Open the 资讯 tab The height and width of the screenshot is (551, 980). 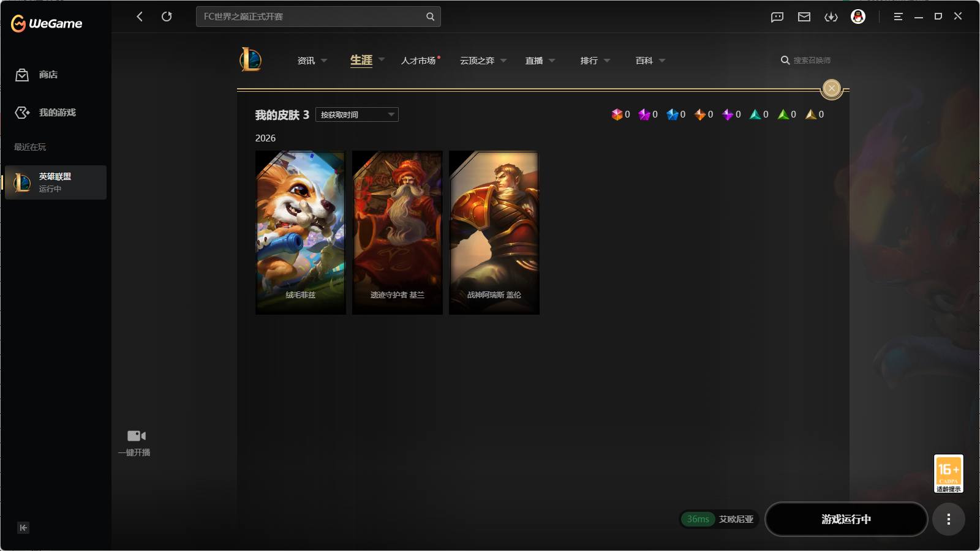click(x=306, y=61)
